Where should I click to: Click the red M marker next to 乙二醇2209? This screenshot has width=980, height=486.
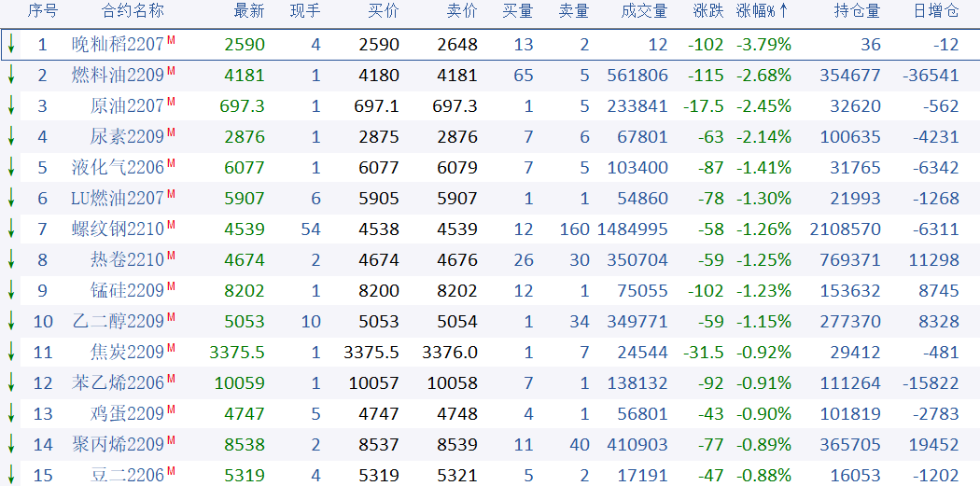(171, 317)
